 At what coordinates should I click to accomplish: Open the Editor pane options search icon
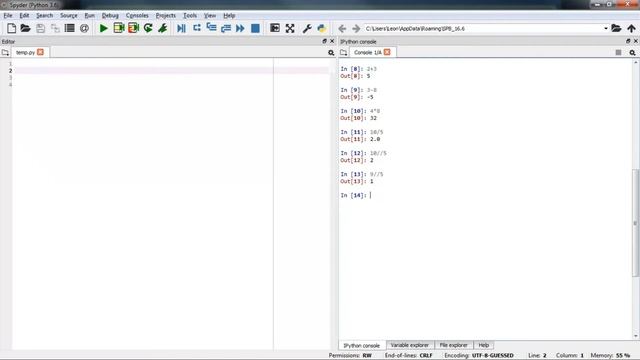tap(331, 53)
